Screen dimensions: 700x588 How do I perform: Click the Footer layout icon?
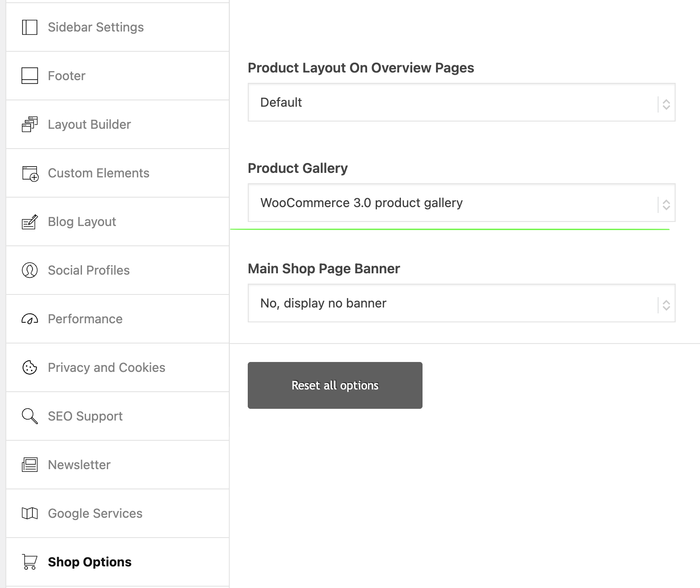click(30, 76)
